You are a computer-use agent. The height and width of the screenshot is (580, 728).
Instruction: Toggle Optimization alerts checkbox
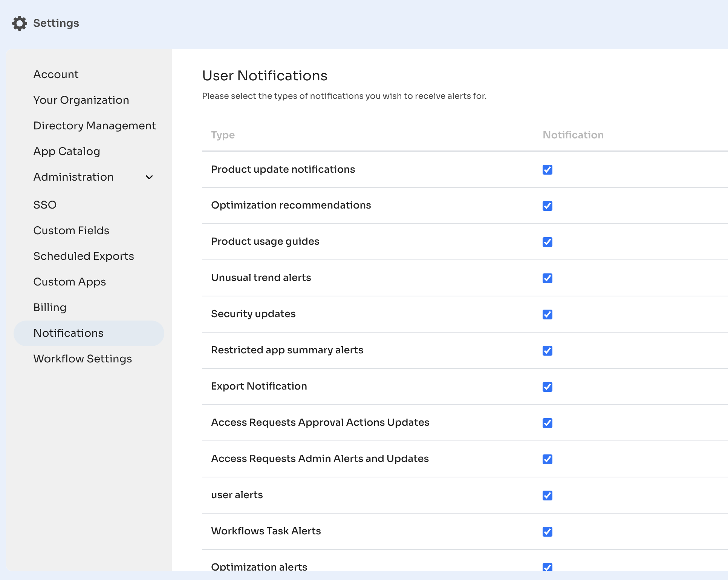pyautogui.click(x=548, y=567)
